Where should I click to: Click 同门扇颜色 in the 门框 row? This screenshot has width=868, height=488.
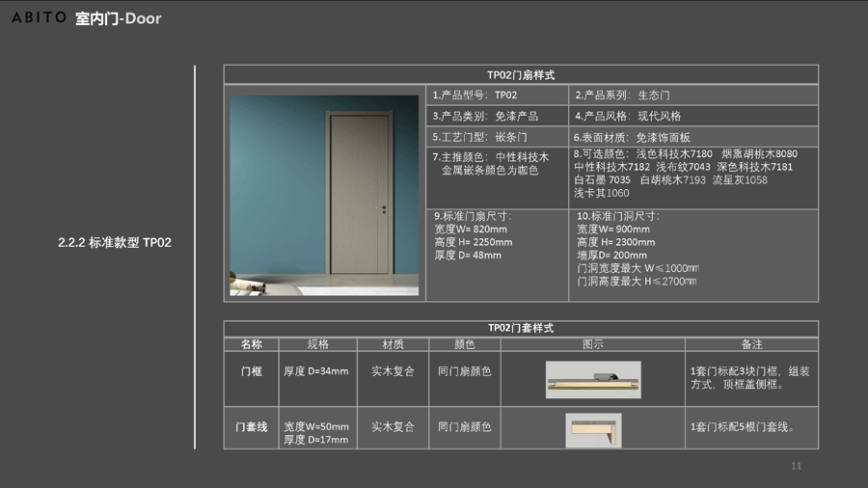click(x=465, y=371)
